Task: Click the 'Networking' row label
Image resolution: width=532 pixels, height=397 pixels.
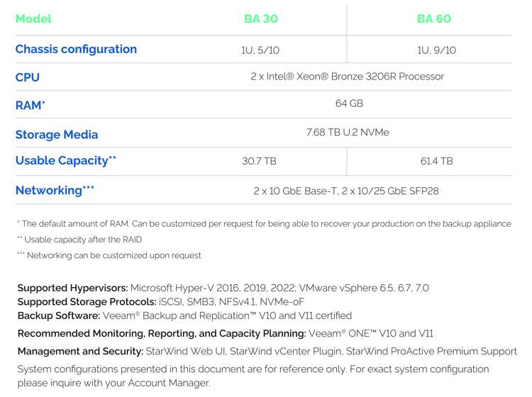Action: (55, 190)
